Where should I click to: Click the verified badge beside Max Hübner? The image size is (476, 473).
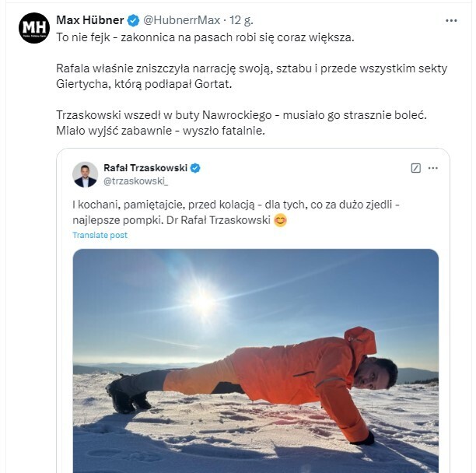[134, 19]
